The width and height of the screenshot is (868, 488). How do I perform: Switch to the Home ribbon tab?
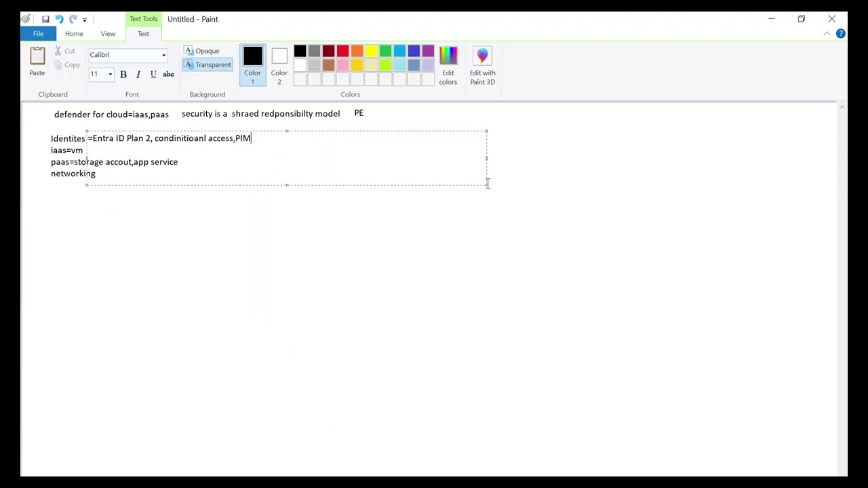[x=74, y=34]
